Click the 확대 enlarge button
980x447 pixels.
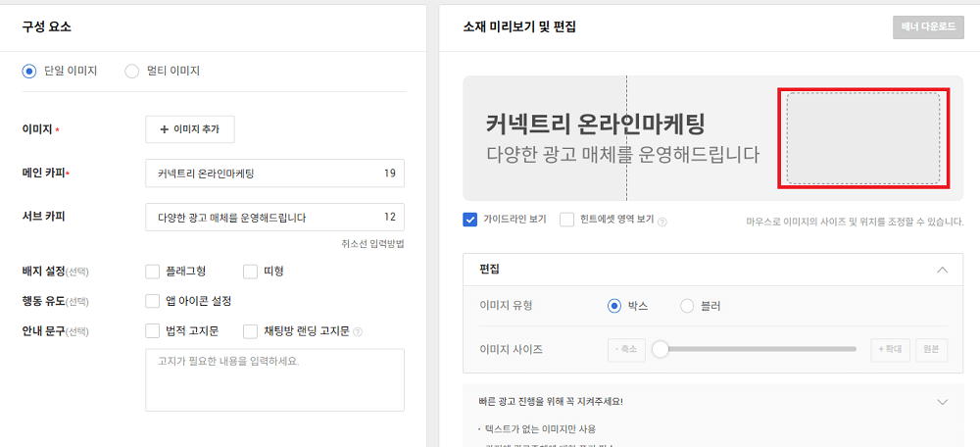click(x=890, y=350)
